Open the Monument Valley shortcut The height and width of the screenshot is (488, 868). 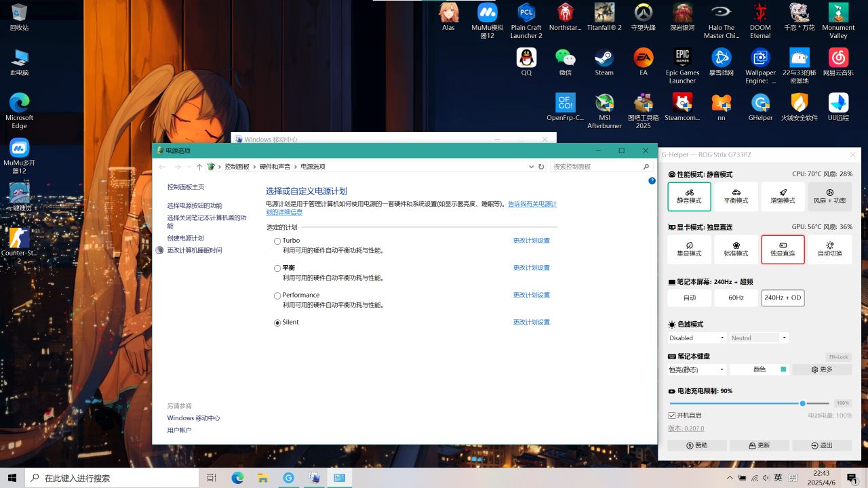pos(838,21)
